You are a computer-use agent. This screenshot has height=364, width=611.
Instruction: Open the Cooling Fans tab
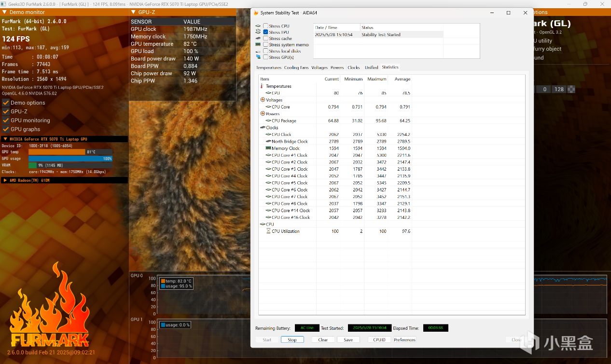[x=296, y=67]
